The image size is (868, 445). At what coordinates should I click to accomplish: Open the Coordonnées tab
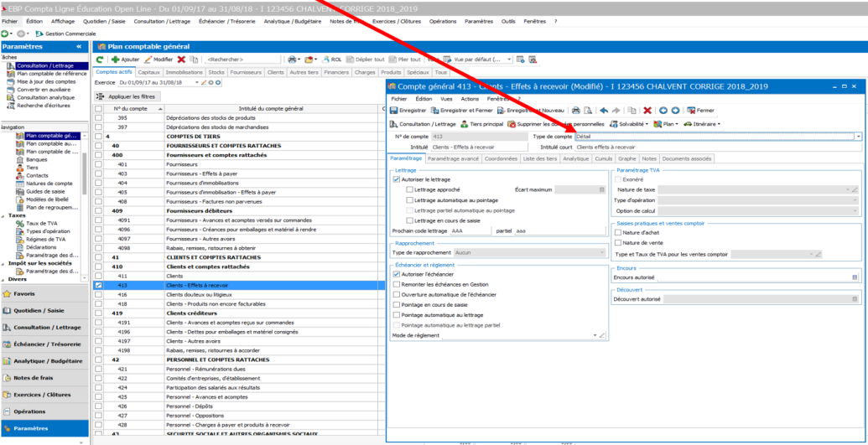(x=501, y=158)
